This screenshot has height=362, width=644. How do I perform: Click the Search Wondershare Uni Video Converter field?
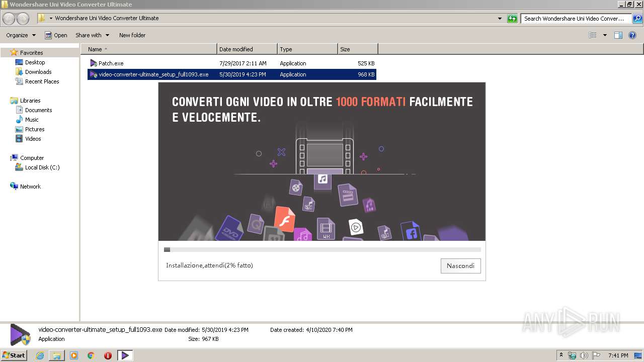pyautogui.click(x=576, y=19)
